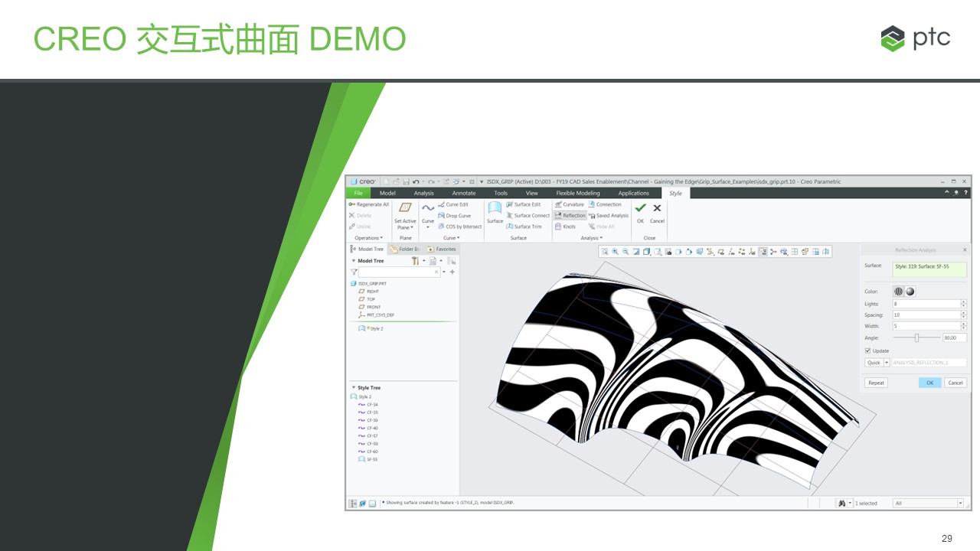This screenshot has width=980, height=551.
Task: Click the Angle value field 90.00
Action: (x=955, y=337)
